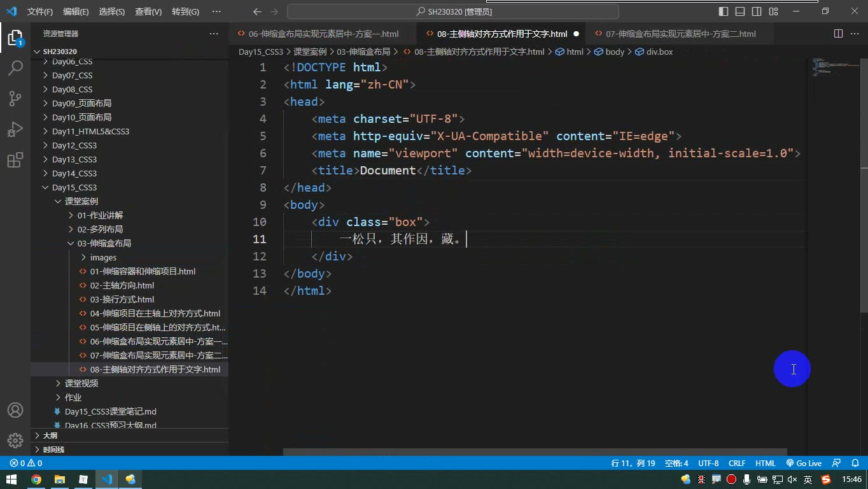Toggle the Secondary Side Bar layout button

[757, 11]
